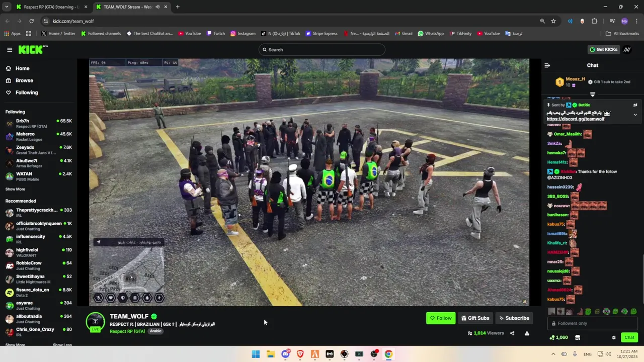
Task: Collapse Recommended list with Show Less
Action: pyautogui.click(x=62, y=345)
